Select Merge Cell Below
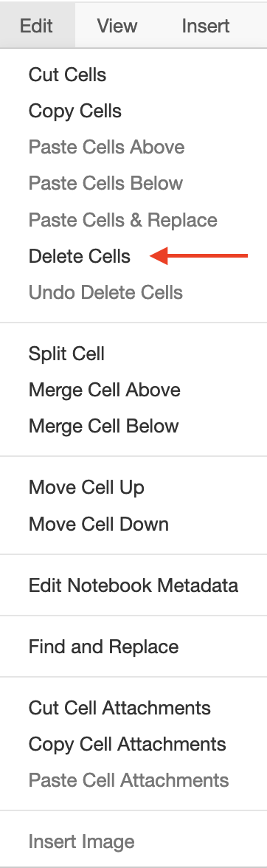 133,427
